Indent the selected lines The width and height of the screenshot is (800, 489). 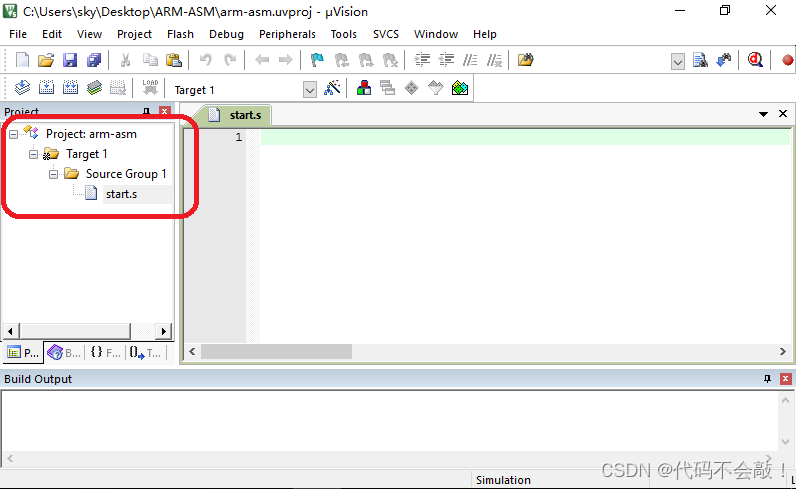pyautogui.click(x=422, y=60)
